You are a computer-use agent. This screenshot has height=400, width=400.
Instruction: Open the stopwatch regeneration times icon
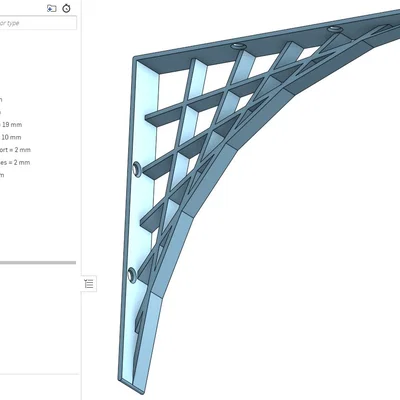(66, 8)
